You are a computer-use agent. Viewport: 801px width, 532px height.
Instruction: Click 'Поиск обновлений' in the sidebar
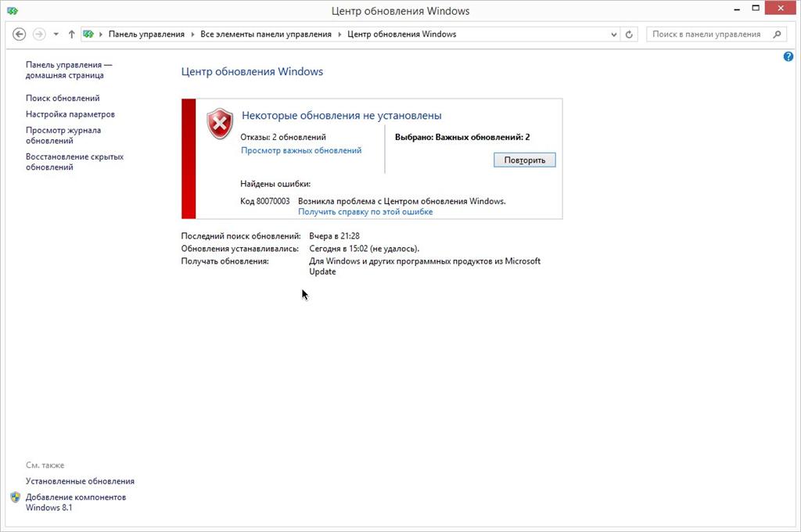click(x=63, y=98)
